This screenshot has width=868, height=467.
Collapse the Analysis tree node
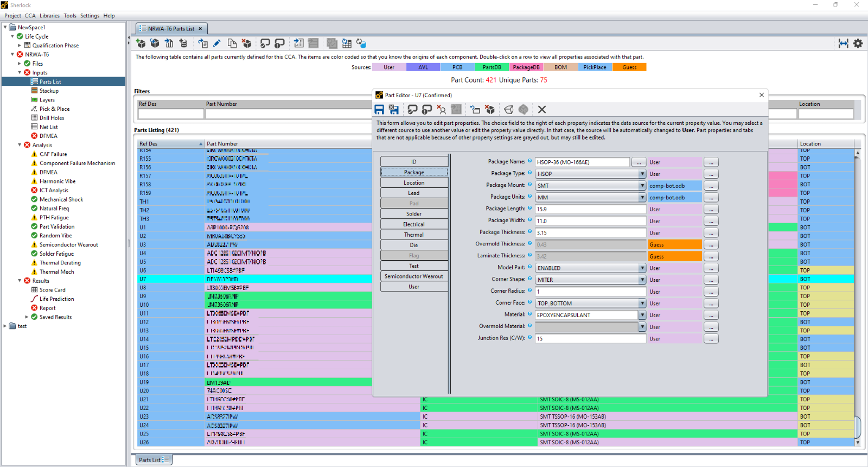20,145
